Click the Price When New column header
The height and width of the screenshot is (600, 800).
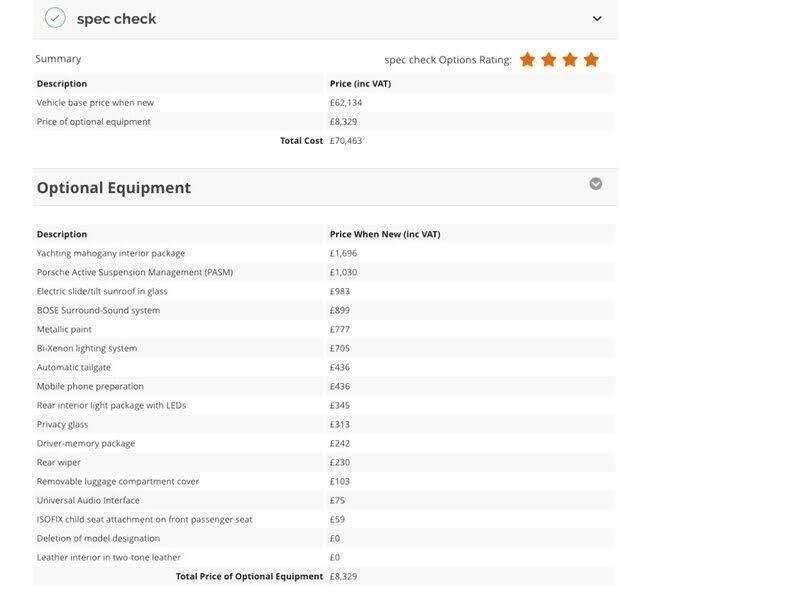[x=385, y=234]
